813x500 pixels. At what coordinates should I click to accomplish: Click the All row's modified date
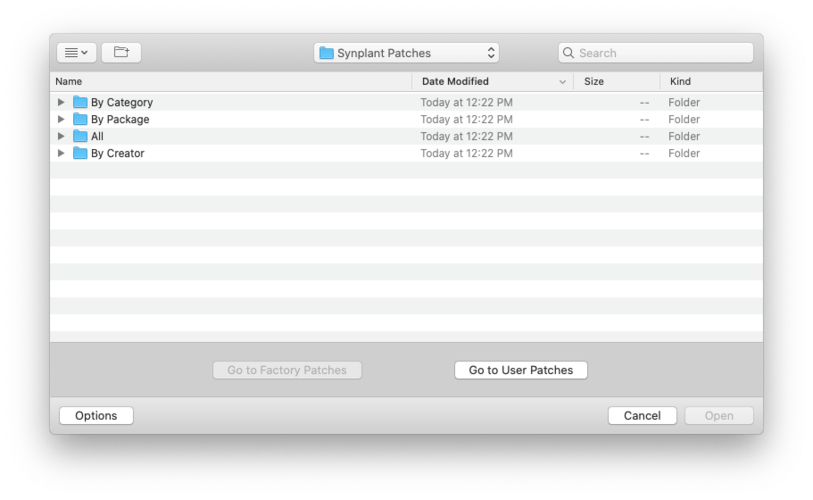point(467,136)
